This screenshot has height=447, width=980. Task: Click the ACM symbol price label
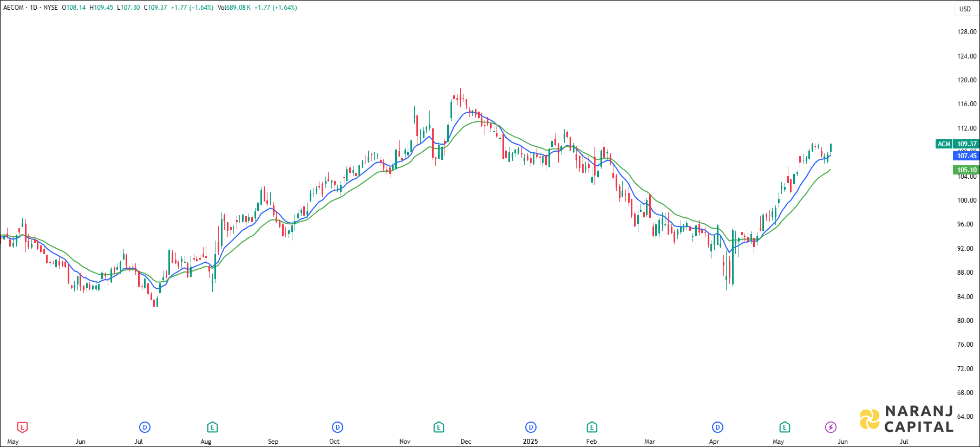point(944,144)
